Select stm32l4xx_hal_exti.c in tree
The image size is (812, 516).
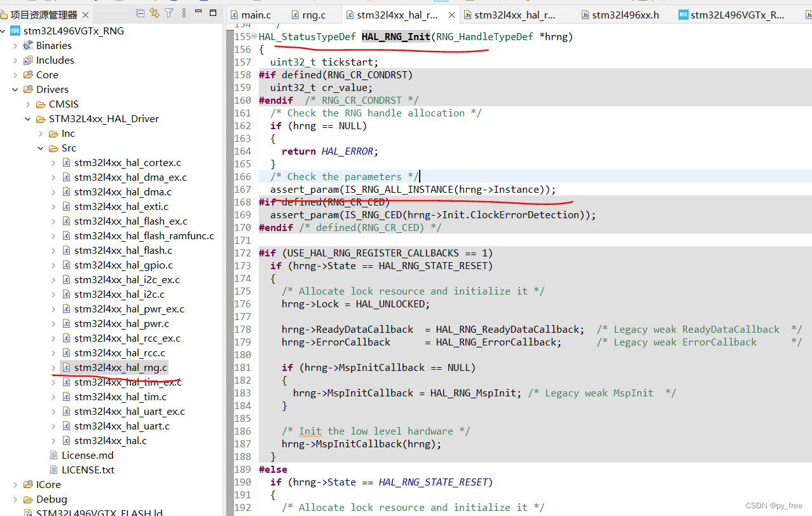click(x=121, y=206)
